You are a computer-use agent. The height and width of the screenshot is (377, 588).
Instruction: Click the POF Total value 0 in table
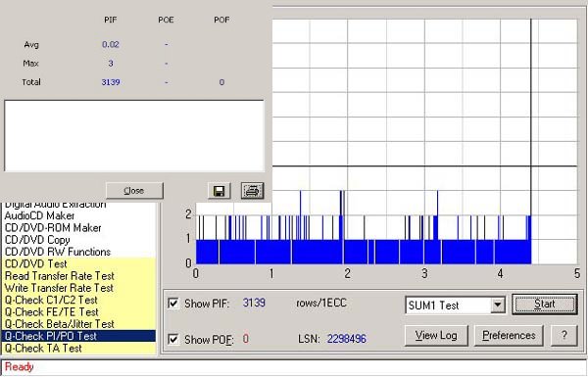(x=221, y=82)
